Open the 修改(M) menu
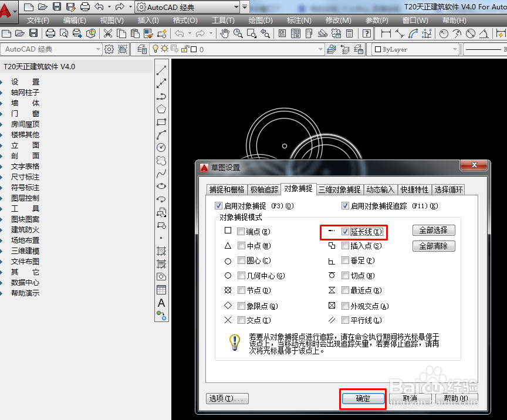Screen dimensions: 507x420 [338, 21]
